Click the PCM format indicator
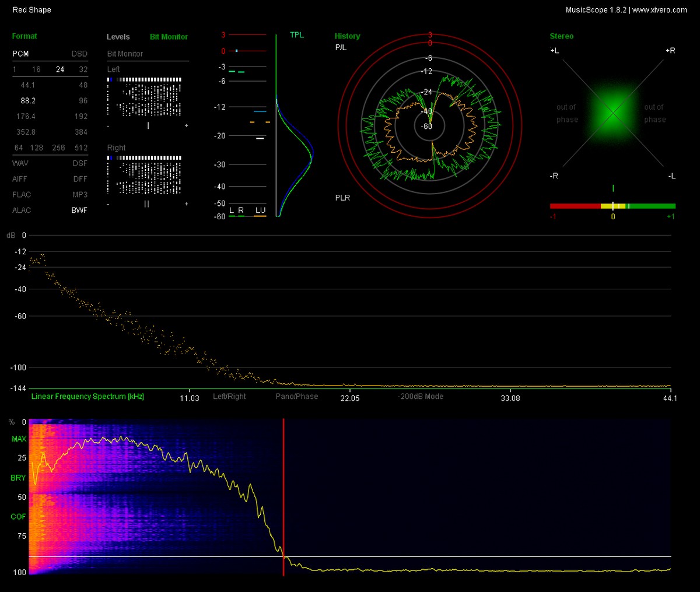Screen dimensions: 700x592 tap(20, 54)
